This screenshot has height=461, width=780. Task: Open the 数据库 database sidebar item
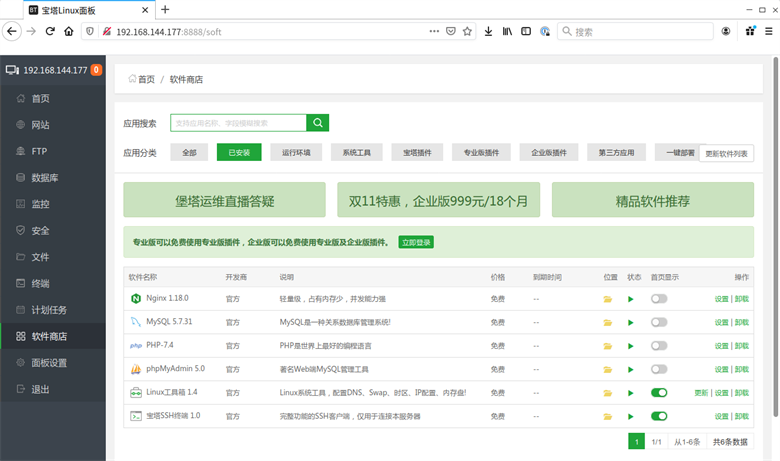(x=53, y=178)
